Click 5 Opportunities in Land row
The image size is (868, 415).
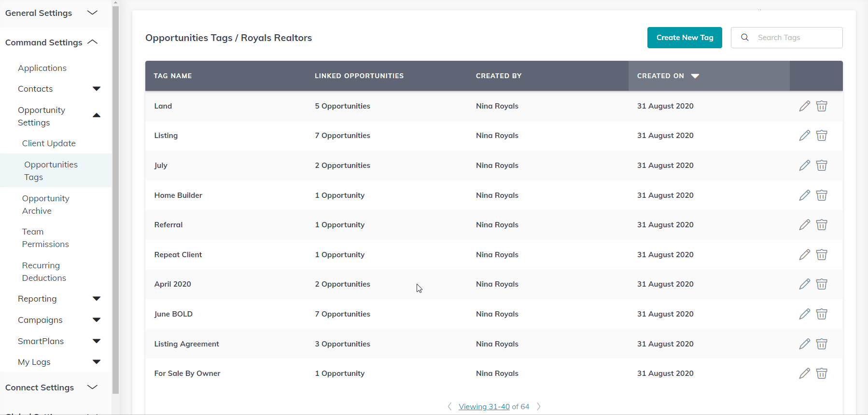(343, 106)
